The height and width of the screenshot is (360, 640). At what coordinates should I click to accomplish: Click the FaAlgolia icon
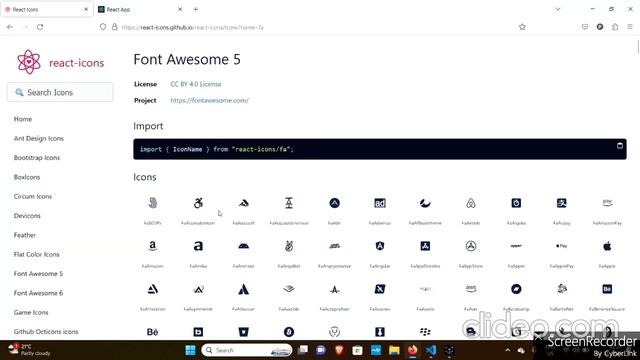[516, 203]
